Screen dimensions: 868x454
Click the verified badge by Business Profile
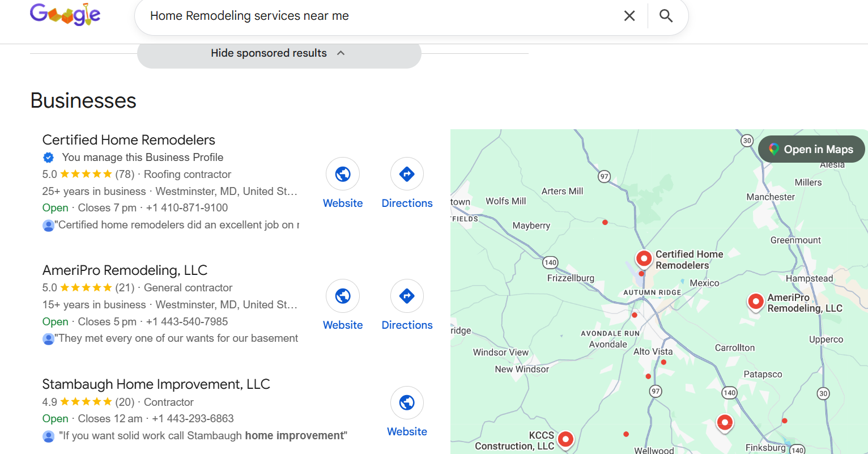49,158
